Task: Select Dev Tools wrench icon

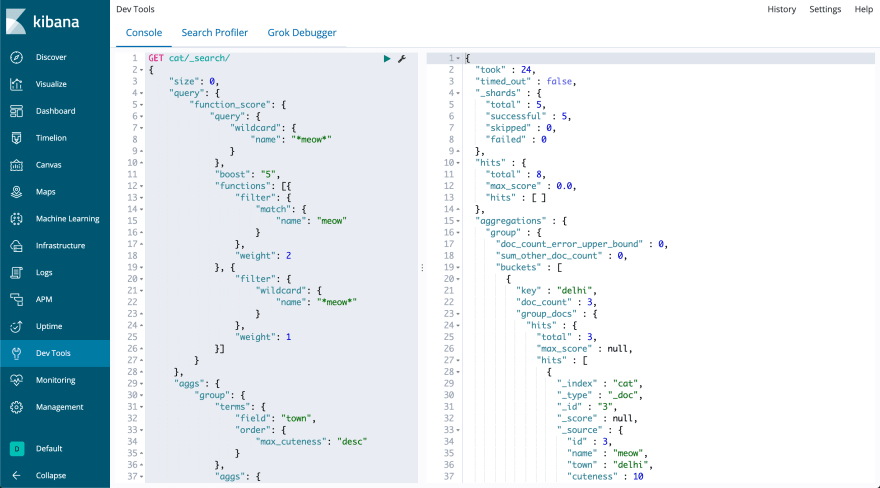Action: (x=16, y=353)
